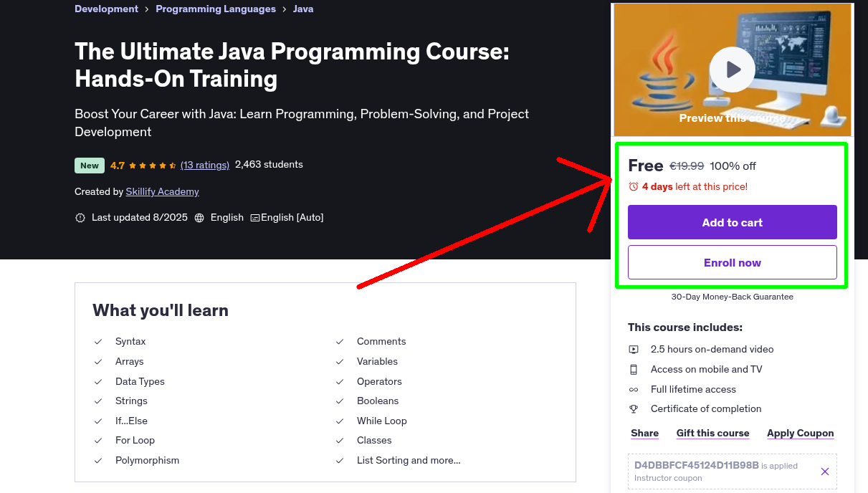
Task: Click the Data Types list item
Action: tap(140, 382)
